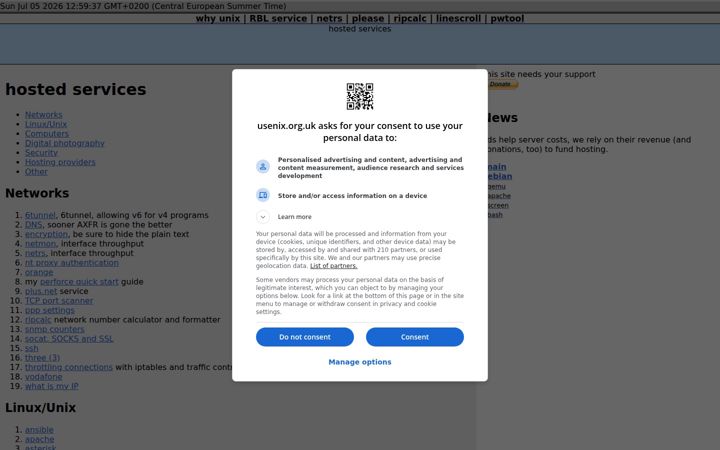Open what is my IP link
The image size is (720, 450).
coord(51,386)
